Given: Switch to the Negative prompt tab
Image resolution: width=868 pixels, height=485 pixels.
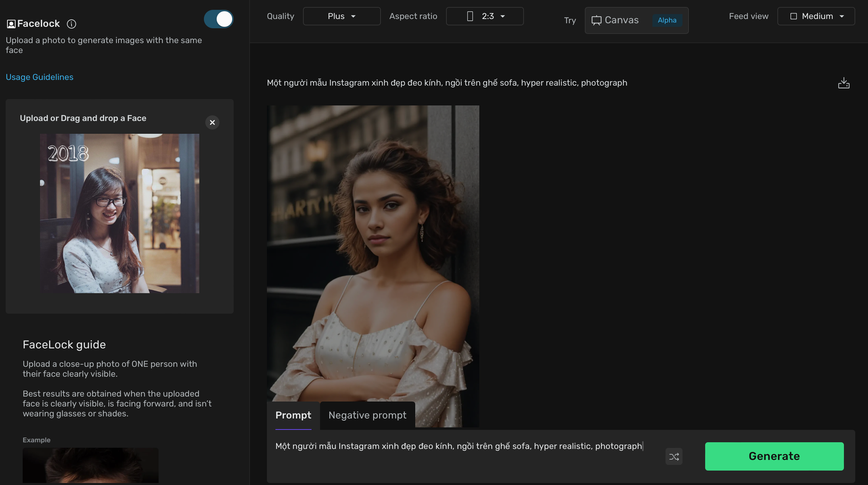Looking at the screenshot, I should click(x=368, y=416).
